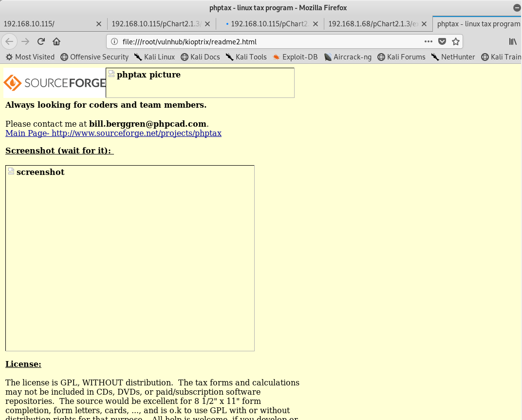Open the Library sidebar icon
This screenshot has height=420, width=522.
point(513,41)
